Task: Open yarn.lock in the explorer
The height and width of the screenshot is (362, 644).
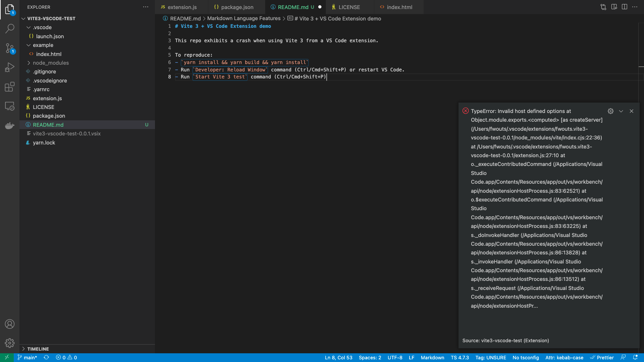Action: click(x=44, y=142)
